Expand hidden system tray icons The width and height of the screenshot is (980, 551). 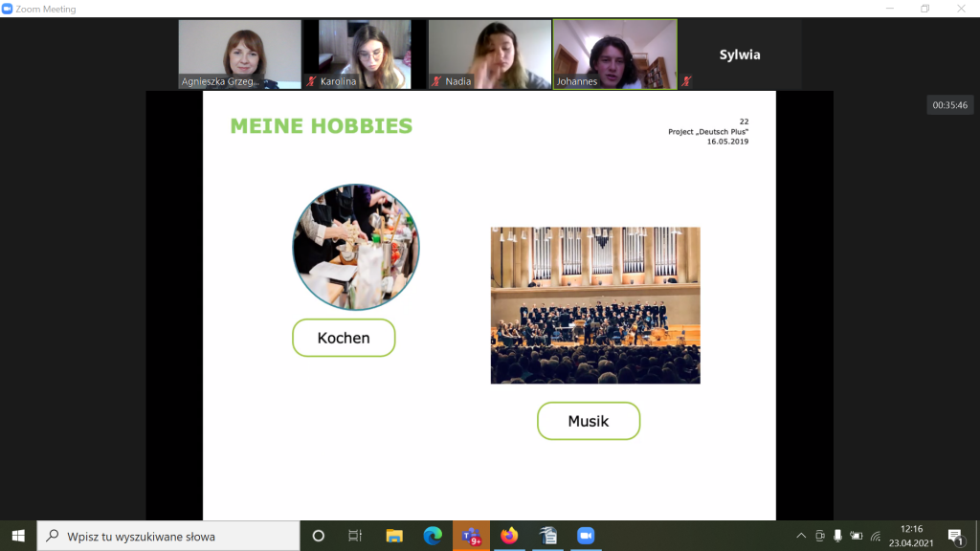tap(801, 536)
